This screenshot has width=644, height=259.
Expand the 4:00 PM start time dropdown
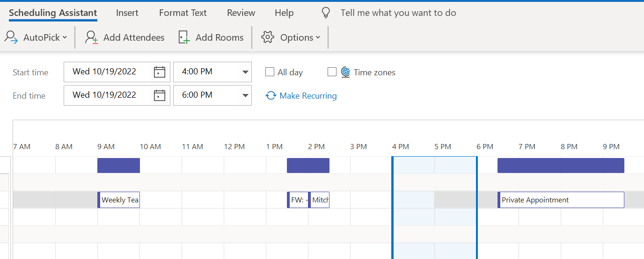coord(245,72)
